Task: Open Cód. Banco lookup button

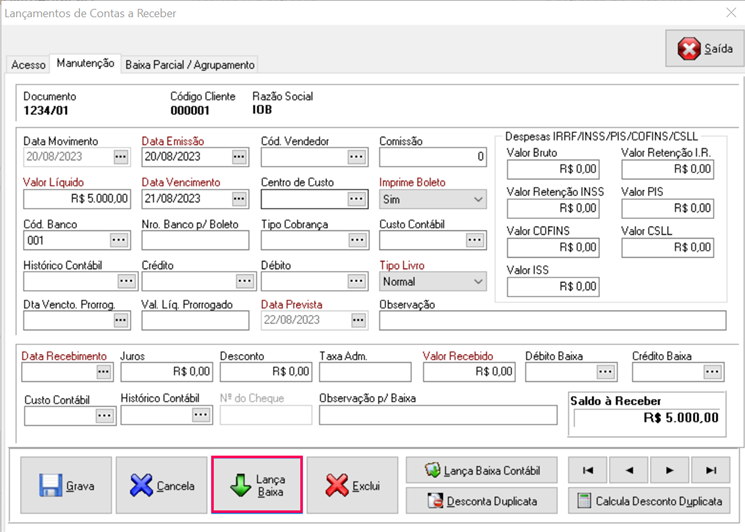Action: (120, 240)
